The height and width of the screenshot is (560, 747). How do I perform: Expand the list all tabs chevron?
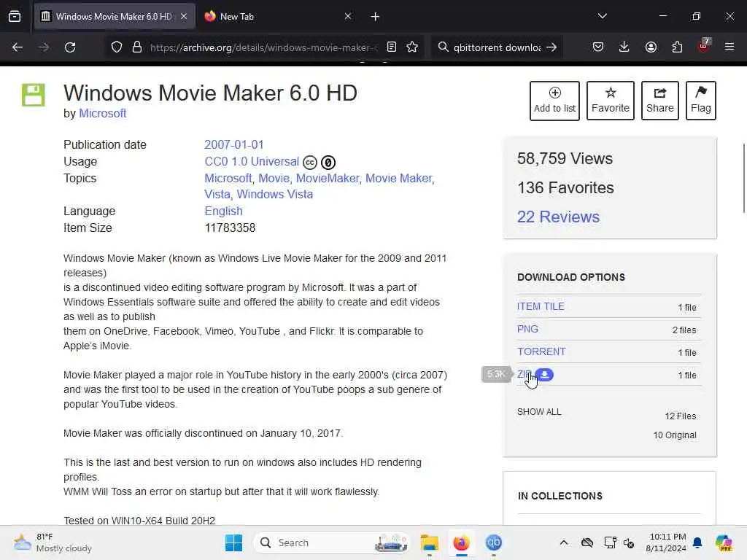coord(603,16)
